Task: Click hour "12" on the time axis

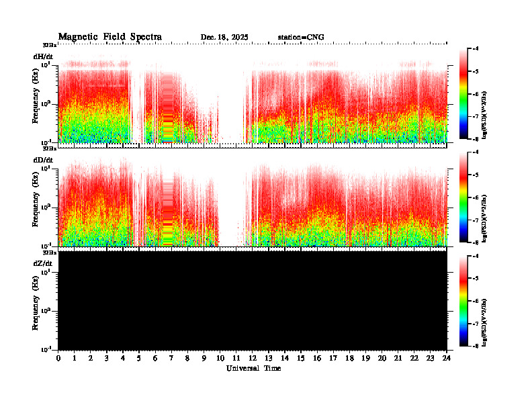Action: coord(253,358)
